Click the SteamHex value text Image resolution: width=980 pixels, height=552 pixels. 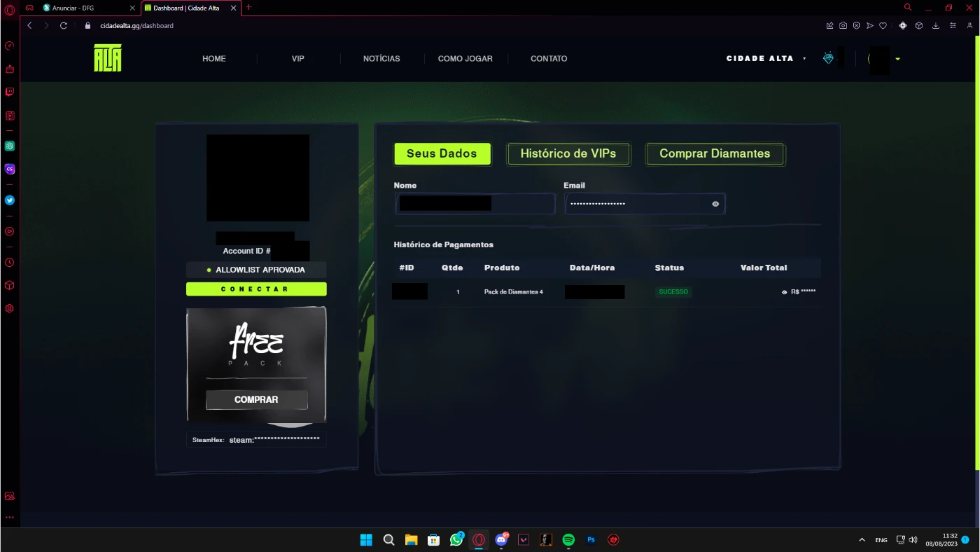(x=274, y=440)
